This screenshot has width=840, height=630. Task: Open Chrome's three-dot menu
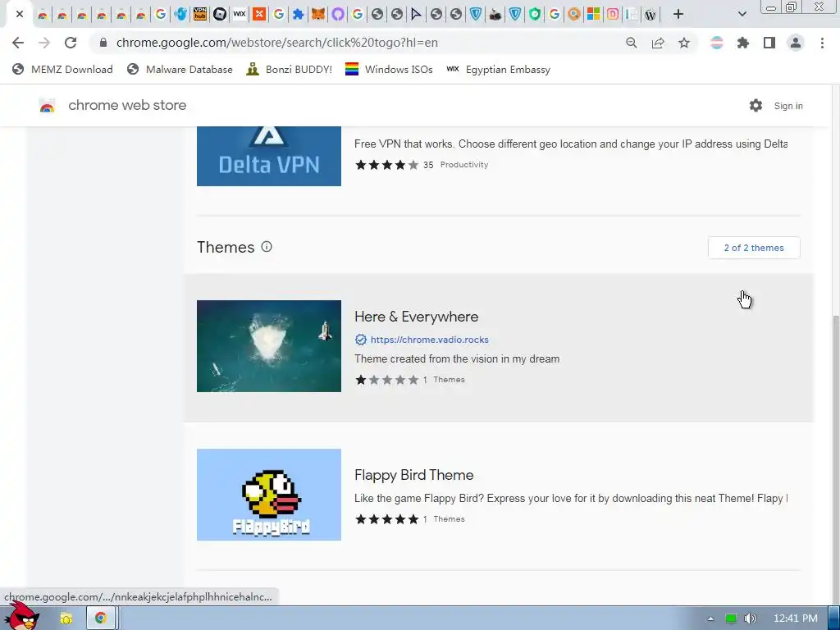pyautogui.click(x=822, y=43)
